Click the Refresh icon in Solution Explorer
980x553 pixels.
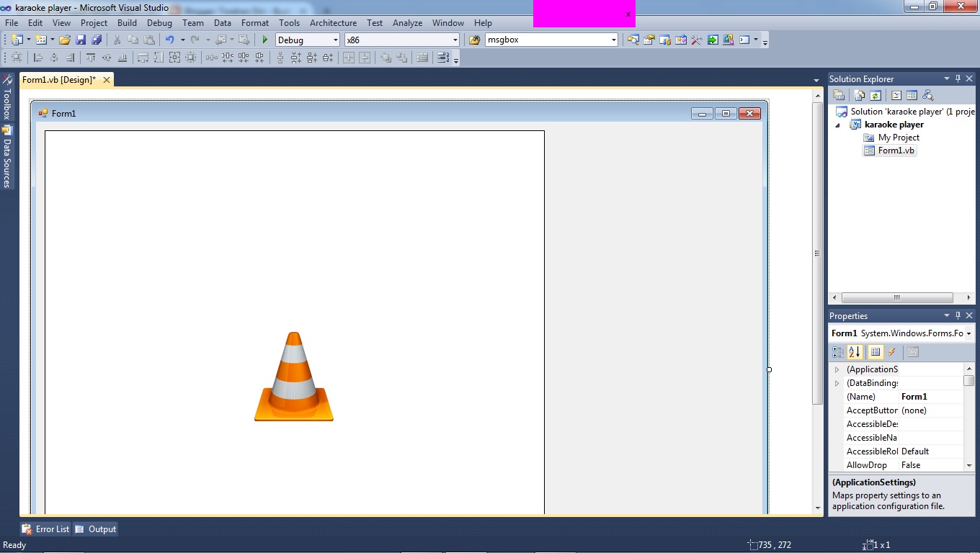point(876,95)
